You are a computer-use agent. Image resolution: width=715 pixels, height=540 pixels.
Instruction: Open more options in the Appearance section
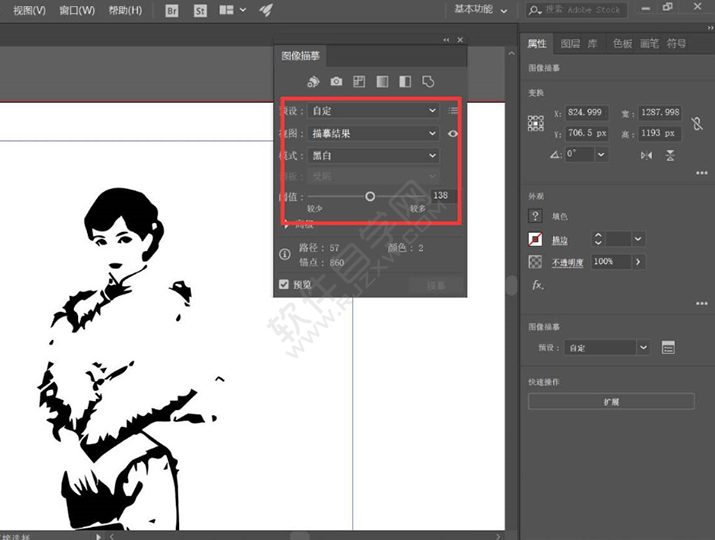click(x=701, y=303)
